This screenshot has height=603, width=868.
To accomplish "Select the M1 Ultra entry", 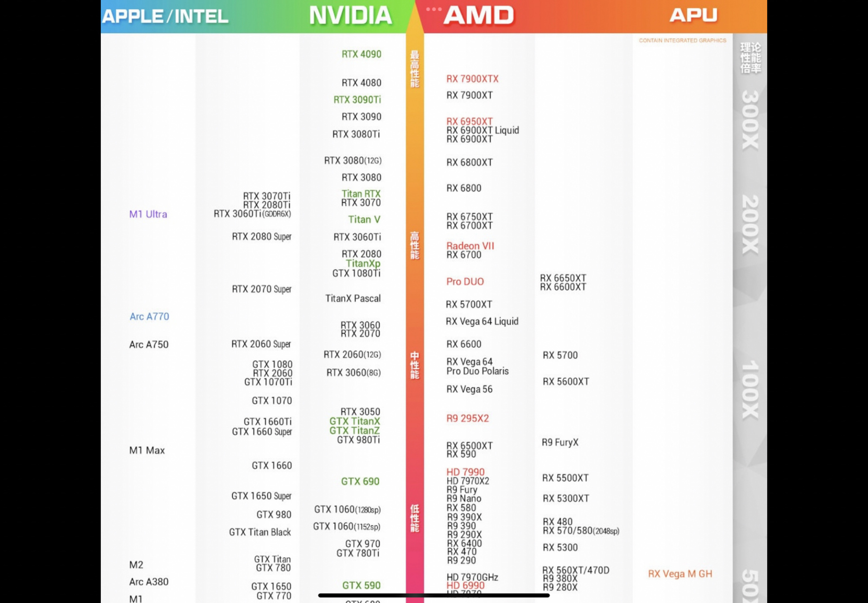I will (x=148, y=214).
